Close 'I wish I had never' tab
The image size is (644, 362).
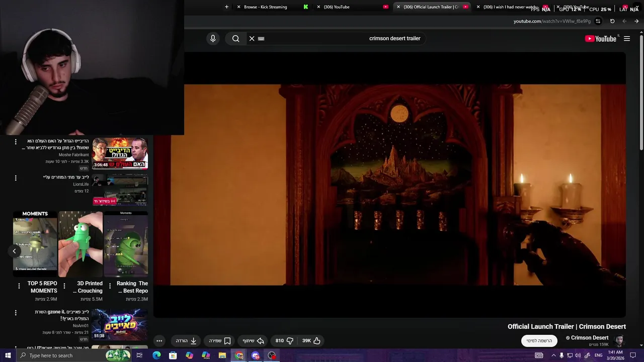point(478,7)
